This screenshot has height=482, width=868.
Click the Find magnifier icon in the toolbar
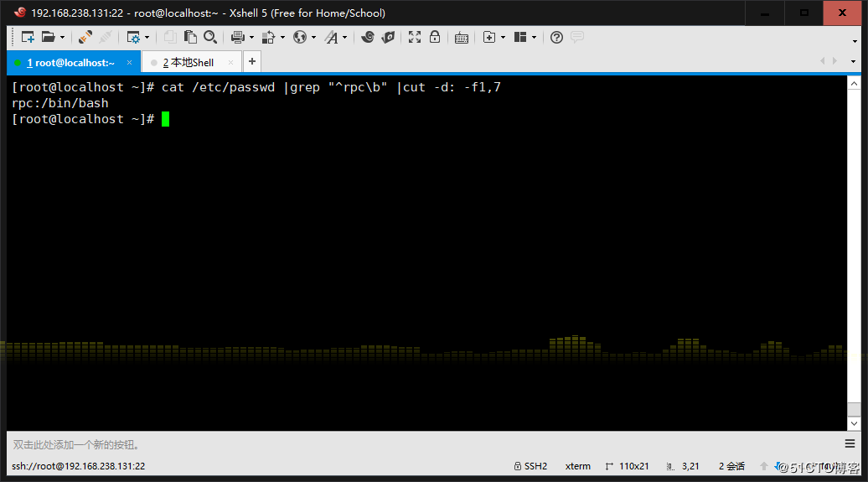pyautogui.click(x=210, y=37)
